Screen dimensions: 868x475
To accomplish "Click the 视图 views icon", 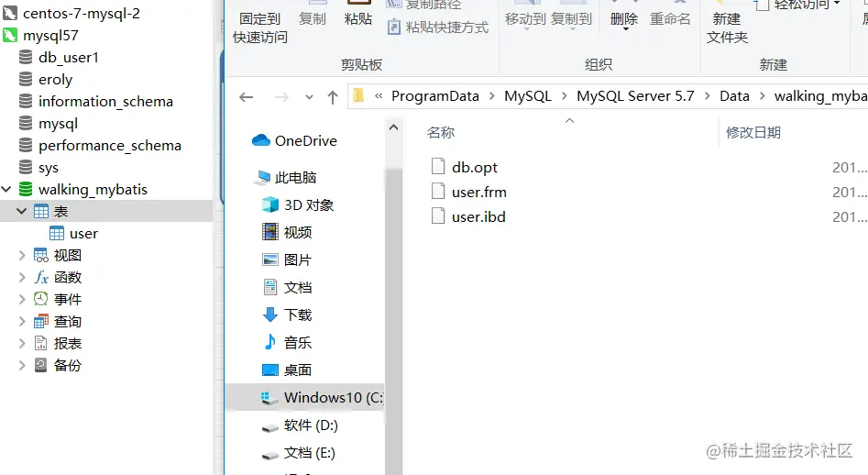I will point(41,255).
